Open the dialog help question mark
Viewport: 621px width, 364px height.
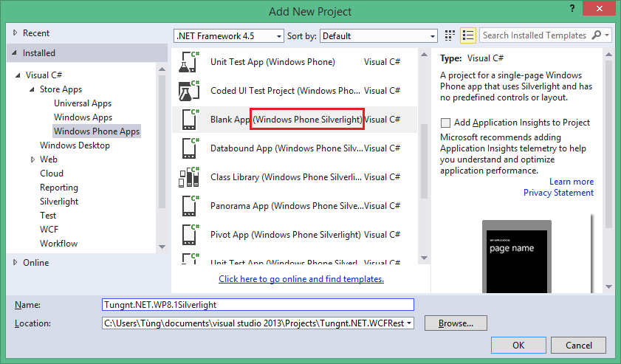(x=572, y=8)
